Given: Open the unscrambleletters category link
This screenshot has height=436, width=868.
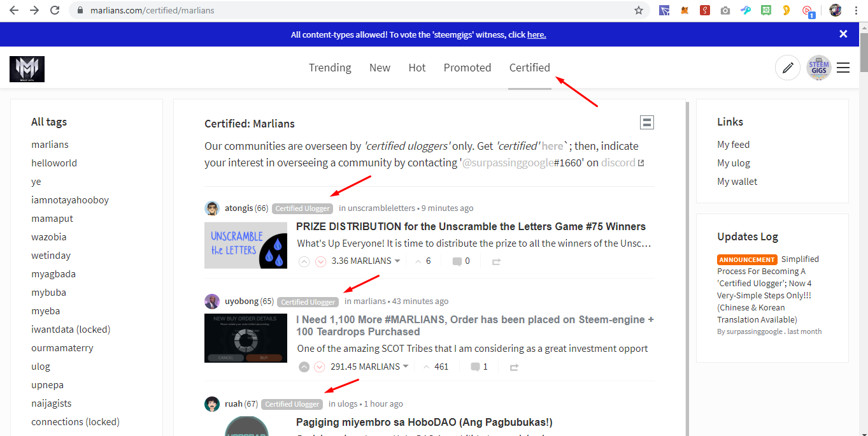Looking at the screenshot, I should pyautogui.click(x=381, y=208).
